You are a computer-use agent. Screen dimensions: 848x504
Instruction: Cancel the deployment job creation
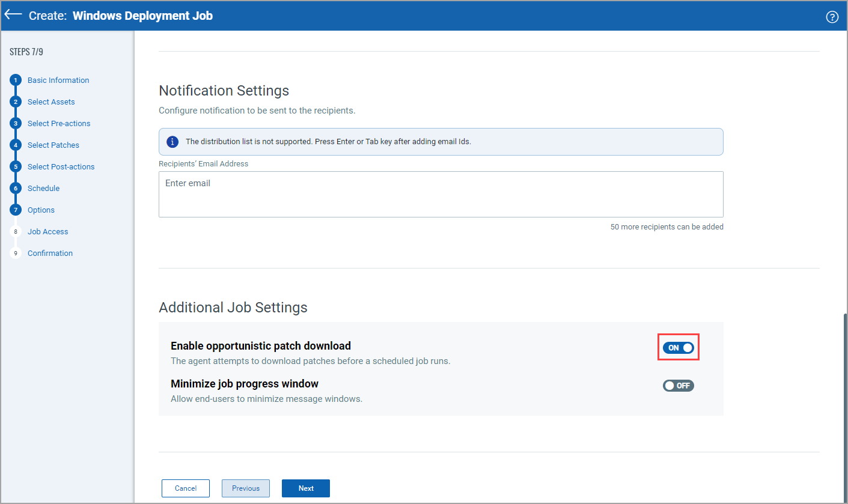pyautogui.click(x=186, y=488)
